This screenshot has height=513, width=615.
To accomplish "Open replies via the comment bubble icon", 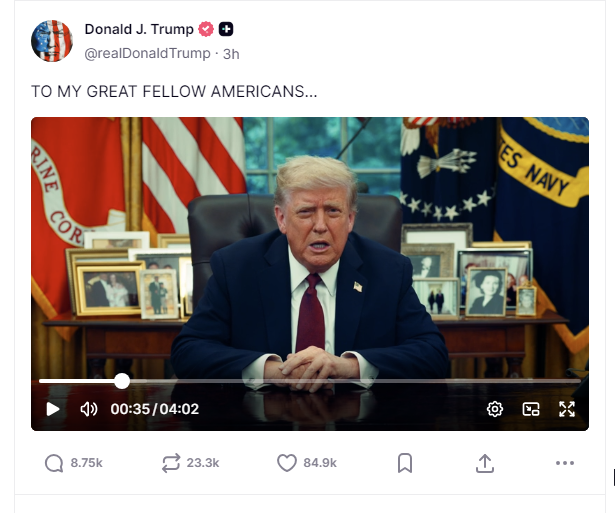I will pos(54,463).
